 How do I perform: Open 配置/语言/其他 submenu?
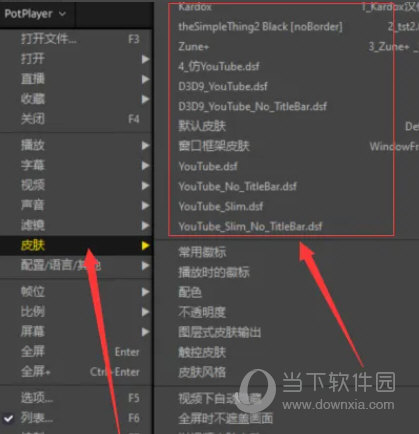[76, 266]
